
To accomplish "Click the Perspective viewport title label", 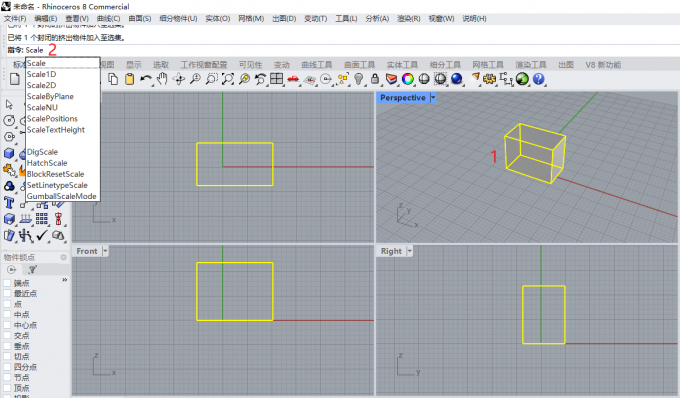I will coord(403,98).
